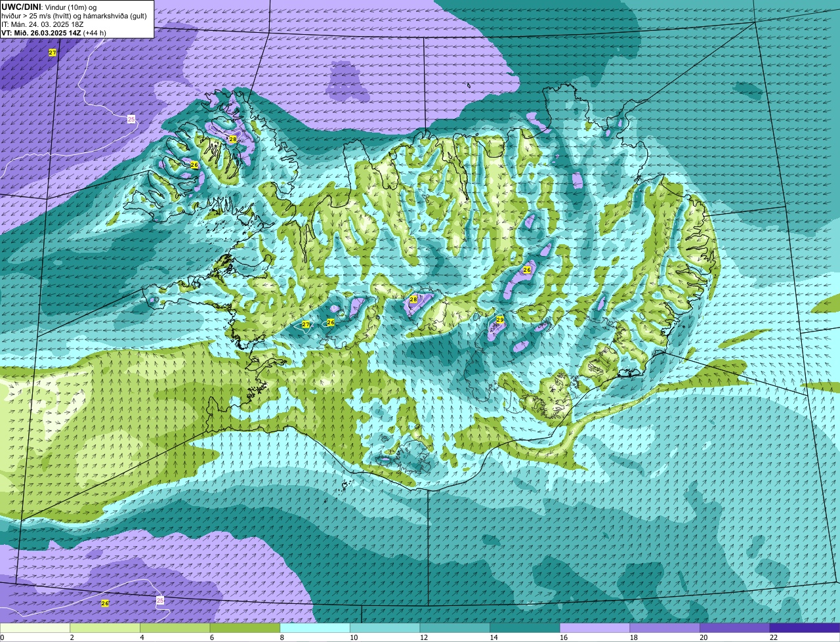
Task: Click yellow 26 marker northeast of the 29 marker
Action: click(527, 270)
